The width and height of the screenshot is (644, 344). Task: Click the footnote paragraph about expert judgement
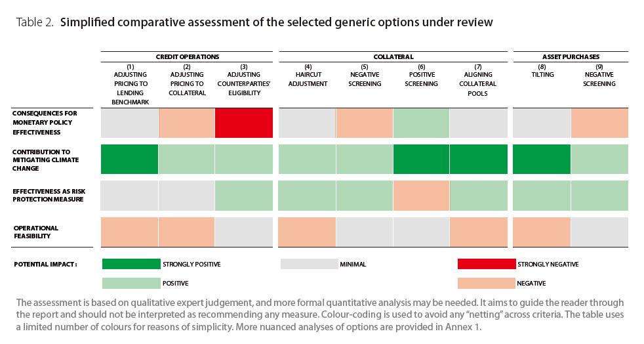320,314
